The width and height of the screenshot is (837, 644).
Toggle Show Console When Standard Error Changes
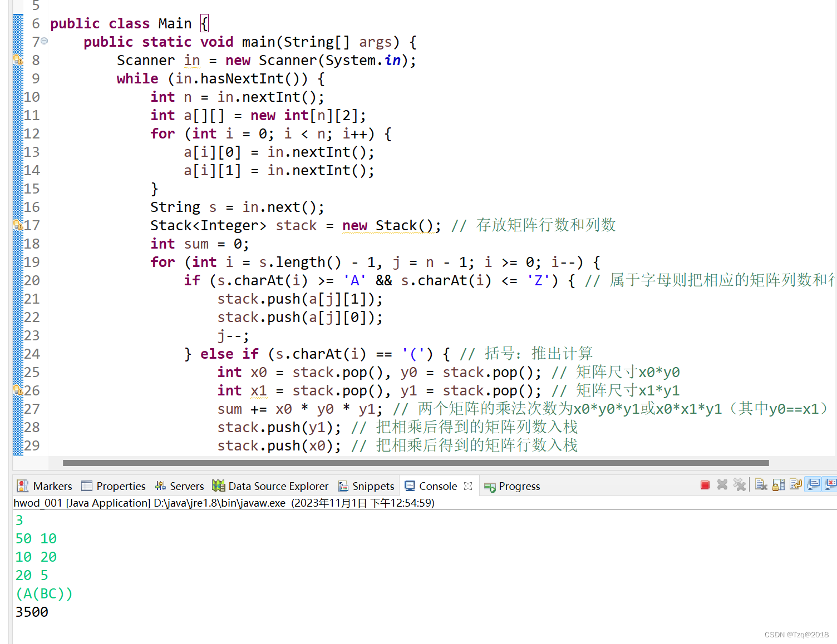point(830,485)
